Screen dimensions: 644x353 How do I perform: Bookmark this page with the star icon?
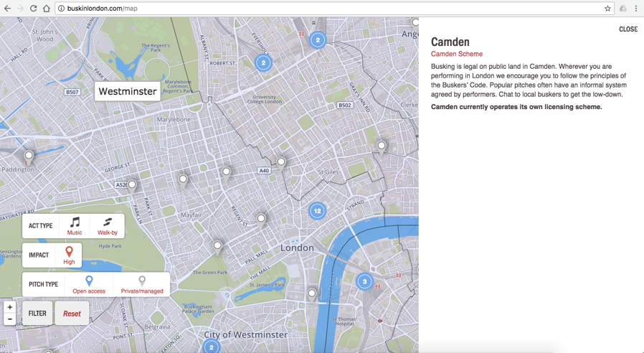[607, 9]
